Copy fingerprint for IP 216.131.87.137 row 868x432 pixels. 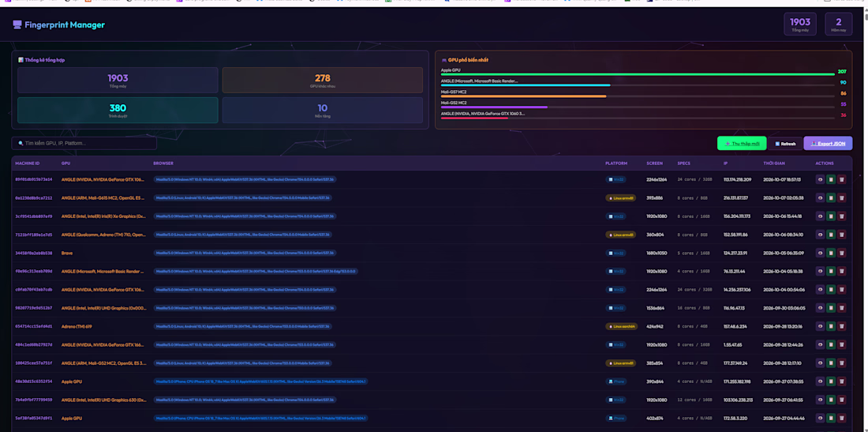(830, 197)
